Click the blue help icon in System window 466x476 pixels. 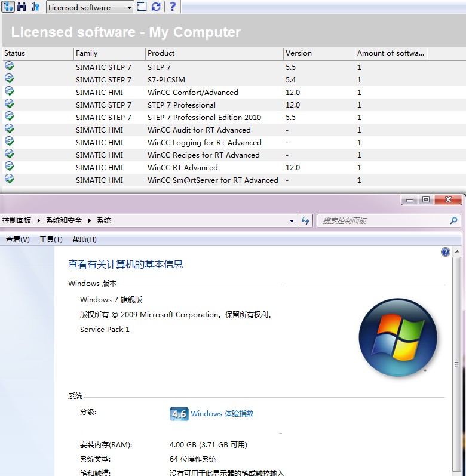point(445,252)
